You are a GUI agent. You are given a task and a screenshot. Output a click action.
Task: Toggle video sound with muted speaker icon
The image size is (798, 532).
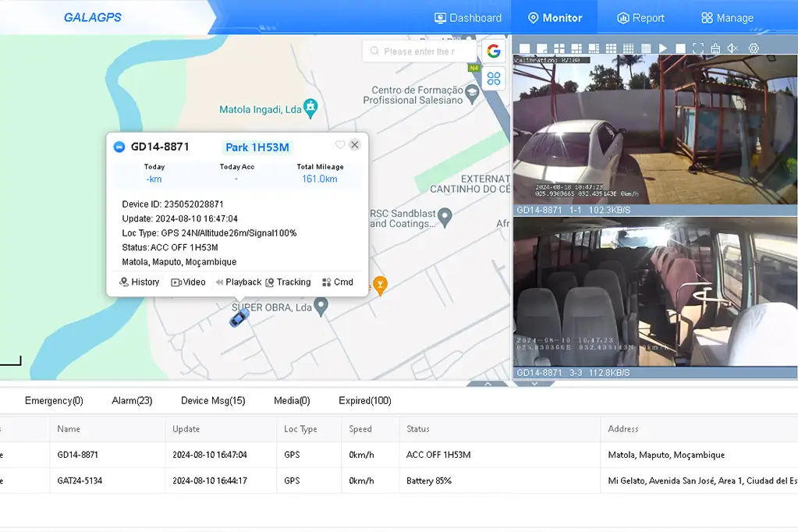tap(732, 48)
